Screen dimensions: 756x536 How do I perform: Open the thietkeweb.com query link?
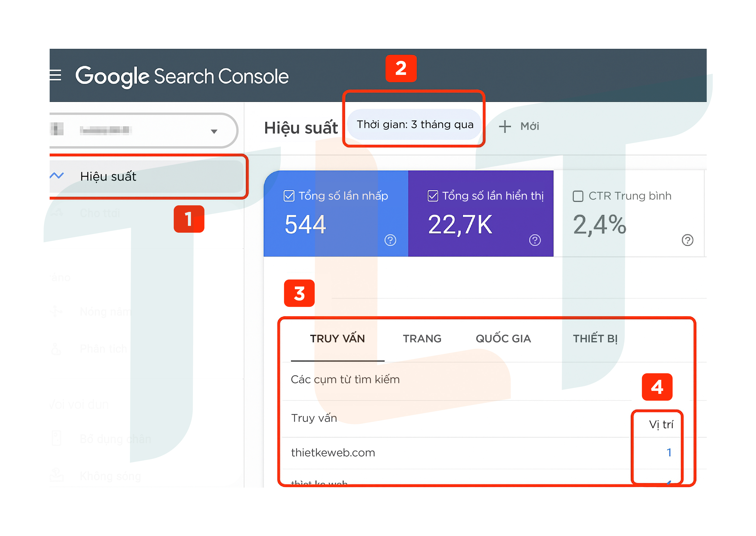[333, 452]
